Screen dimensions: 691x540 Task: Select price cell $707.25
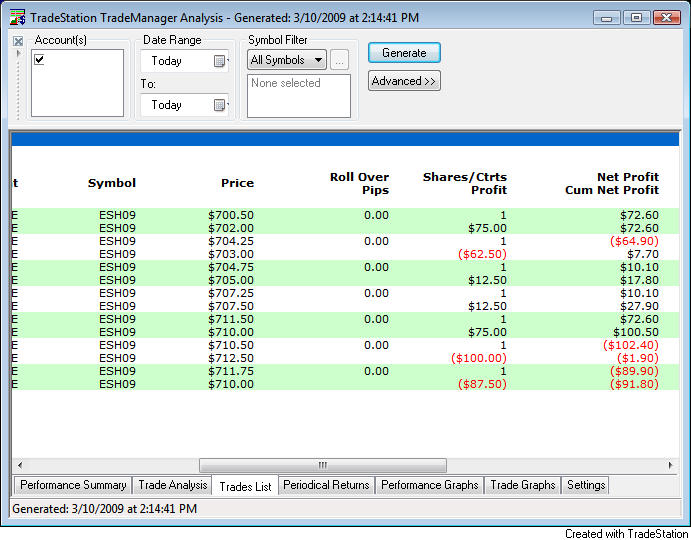point(231,293)
